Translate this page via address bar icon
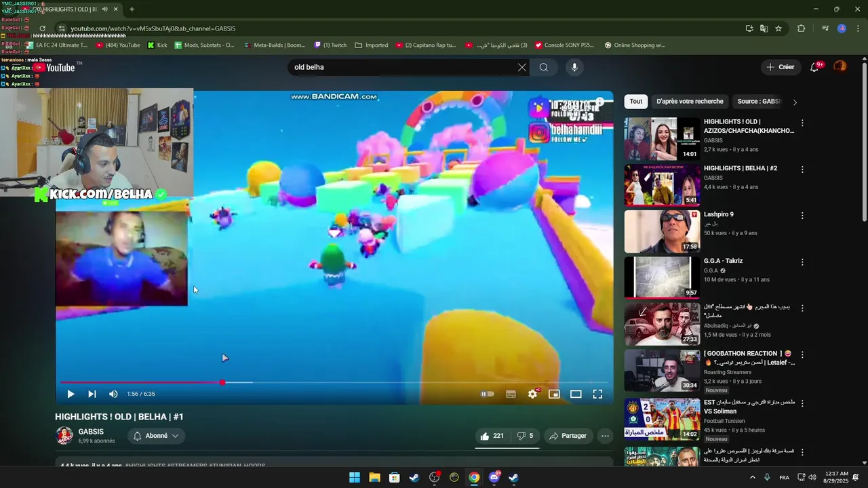The image size is (868, 488). tap(764, 28)
